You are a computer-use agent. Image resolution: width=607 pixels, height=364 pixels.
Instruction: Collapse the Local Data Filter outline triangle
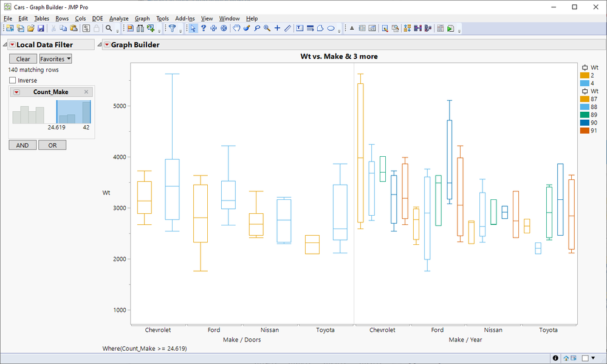pyautogui.click(x=5, y=45)
